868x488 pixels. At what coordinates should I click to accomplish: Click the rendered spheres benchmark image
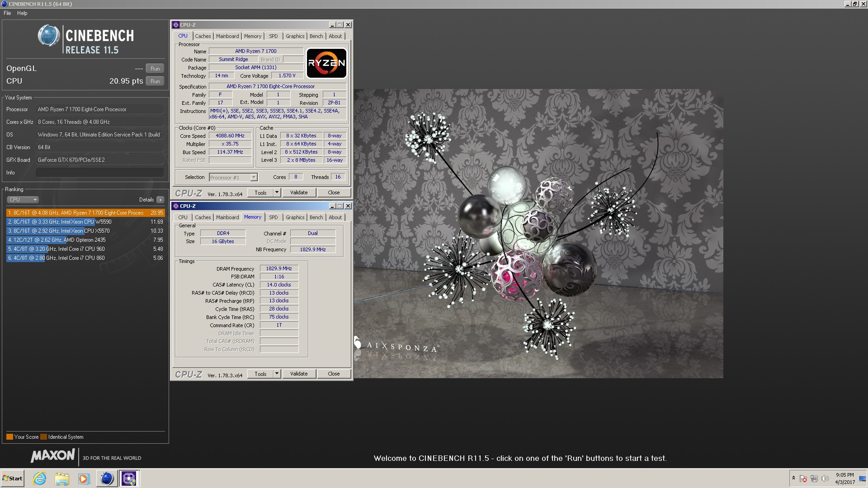[x=538, y=234]
